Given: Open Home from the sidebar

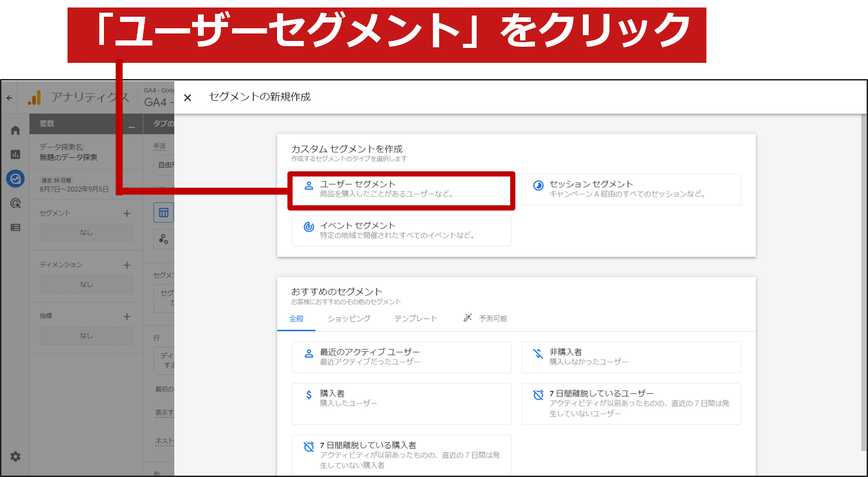Looking at the screenshot, I should [x=15, y=130].
